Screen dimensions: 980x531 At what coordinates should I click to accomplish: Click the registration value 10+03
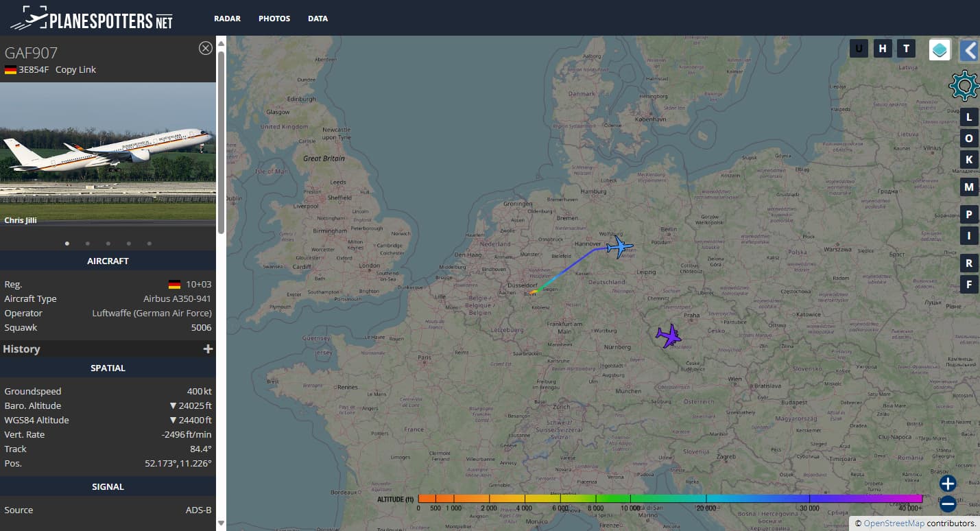[198, 285]
